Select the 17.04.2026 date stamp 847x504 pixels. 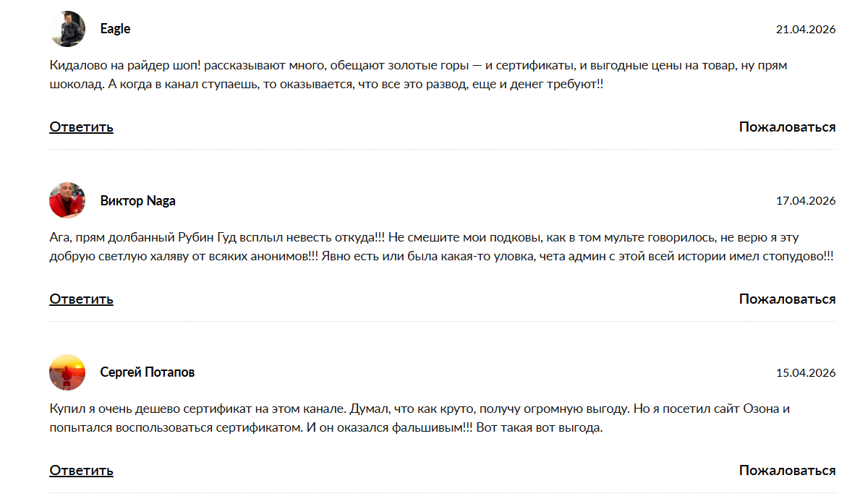806,201
